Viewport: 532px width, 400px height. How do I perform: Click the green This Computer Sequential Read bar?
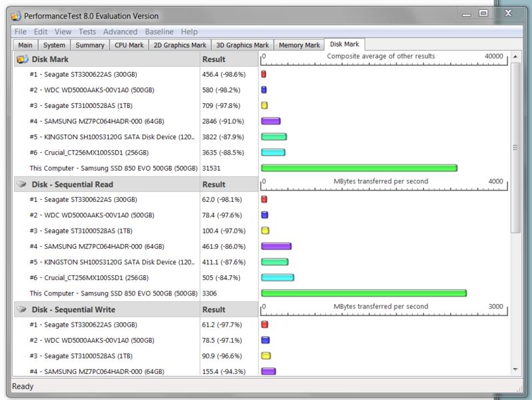[364, 293]
